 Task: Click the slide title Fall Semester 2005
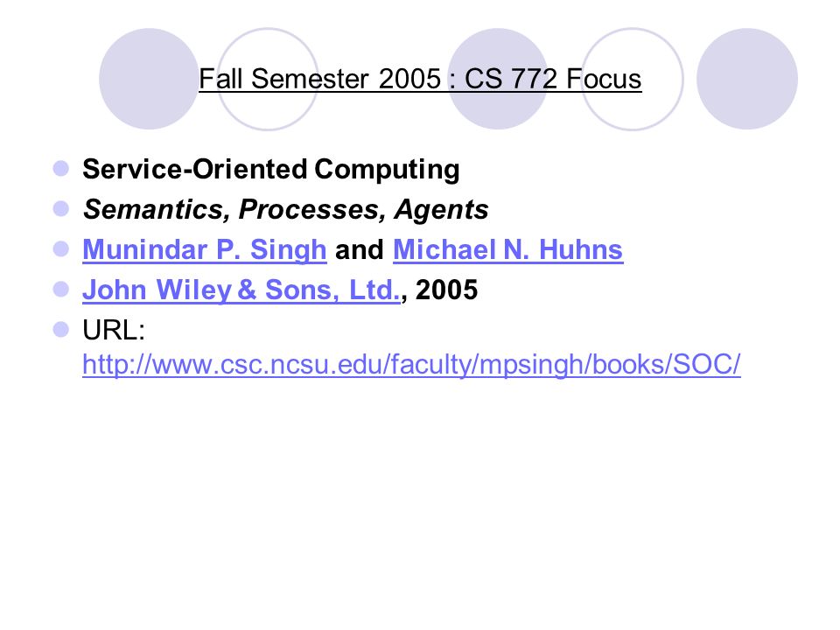point(420,79)
